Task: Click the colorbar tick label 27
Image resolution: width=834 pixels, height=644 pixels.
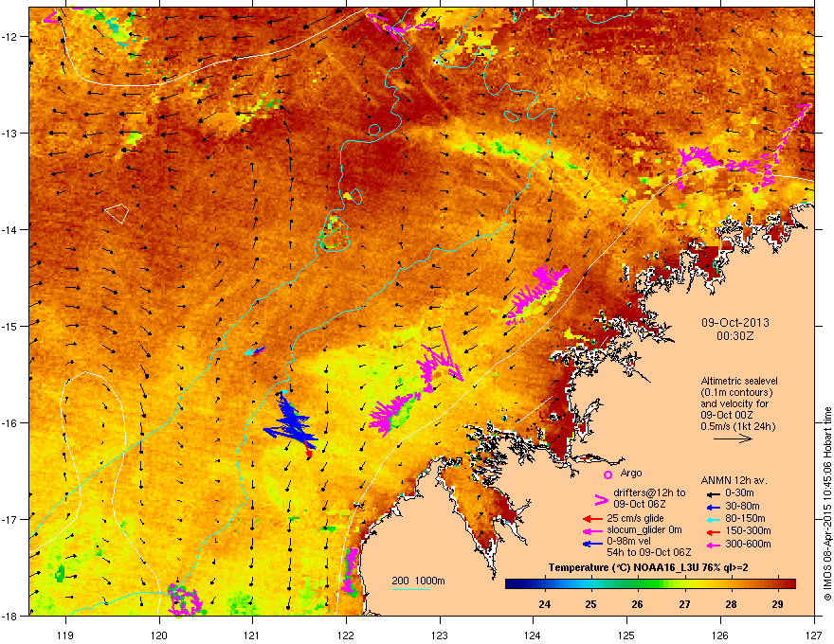Action: [684, 603]
